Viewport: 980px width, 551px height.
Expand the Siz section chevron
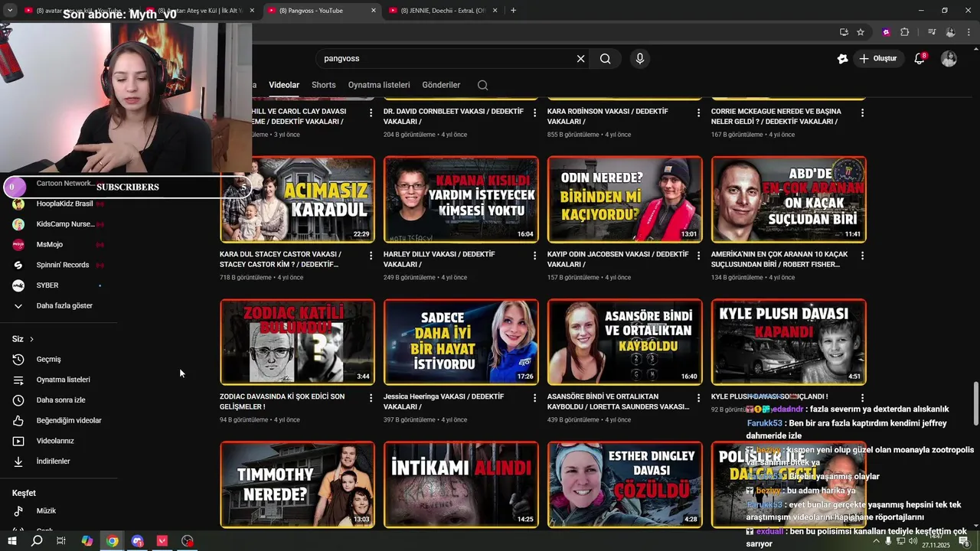31,339
